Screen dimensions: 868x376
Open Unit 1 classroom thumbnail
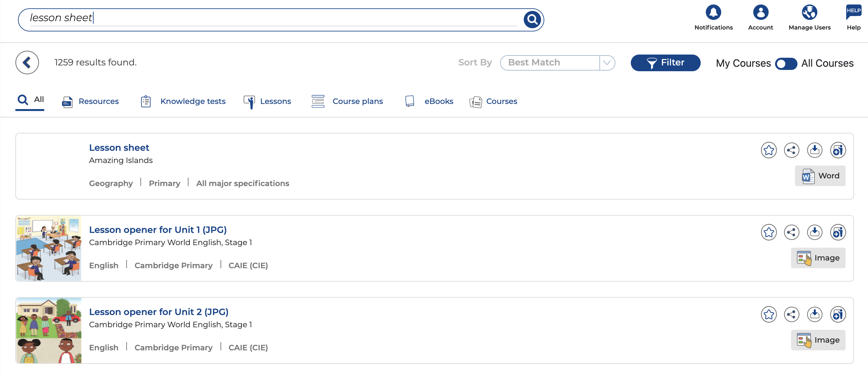48,248
